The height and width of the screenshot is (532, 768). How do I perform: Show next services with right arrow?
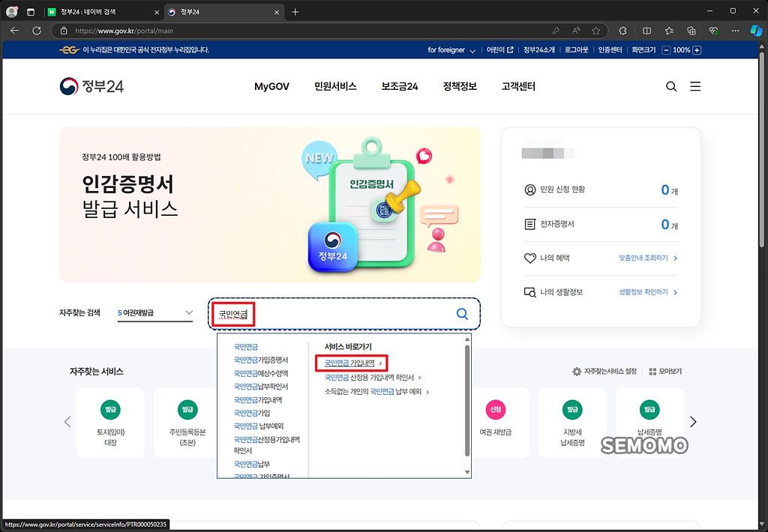(x=693, y=422)
